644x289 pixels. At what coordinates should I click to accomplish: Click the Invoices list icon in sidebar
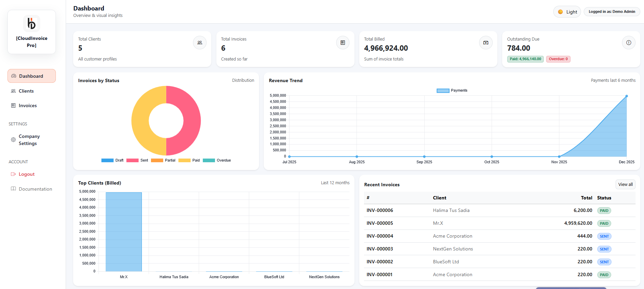(14, 105)
